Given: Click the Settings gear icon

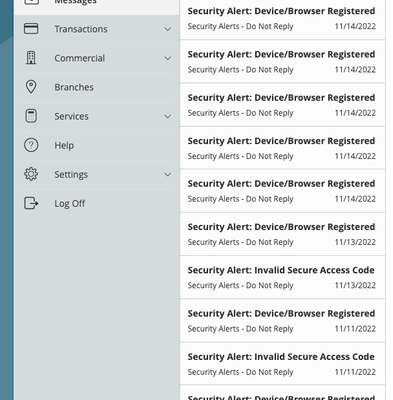Looking at the screenshot, I should 31,174.
